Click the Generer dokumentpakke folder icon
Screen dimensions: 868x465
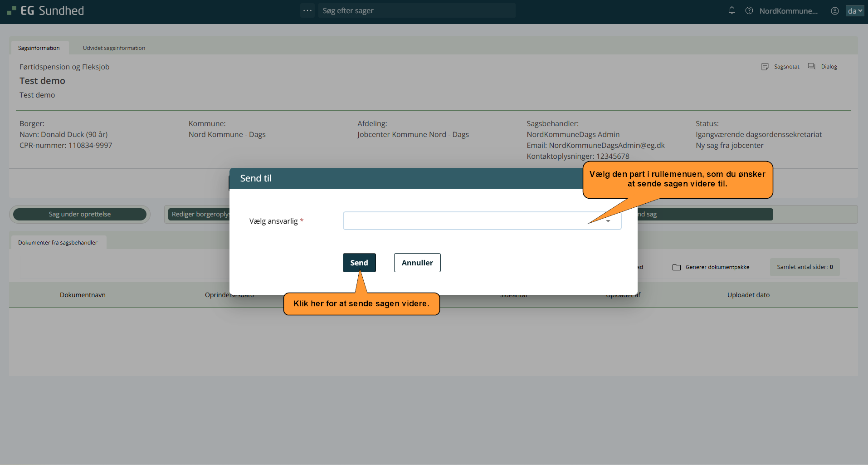pyautogui.click(x=676, y=267)
